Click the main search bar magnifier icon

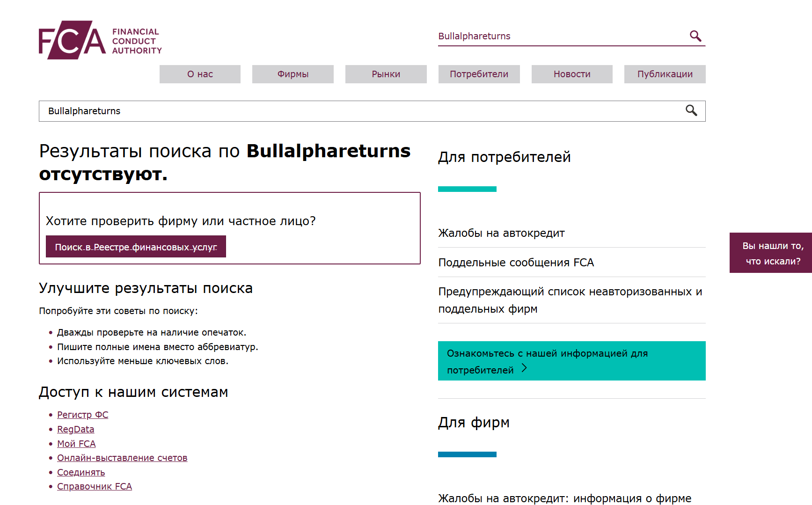tap(691, 110)
